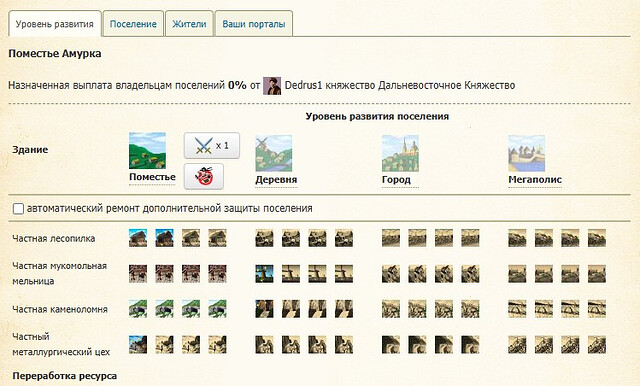Select second quarry icon in Город group
640x386 pixels.
tap(418, 309)
